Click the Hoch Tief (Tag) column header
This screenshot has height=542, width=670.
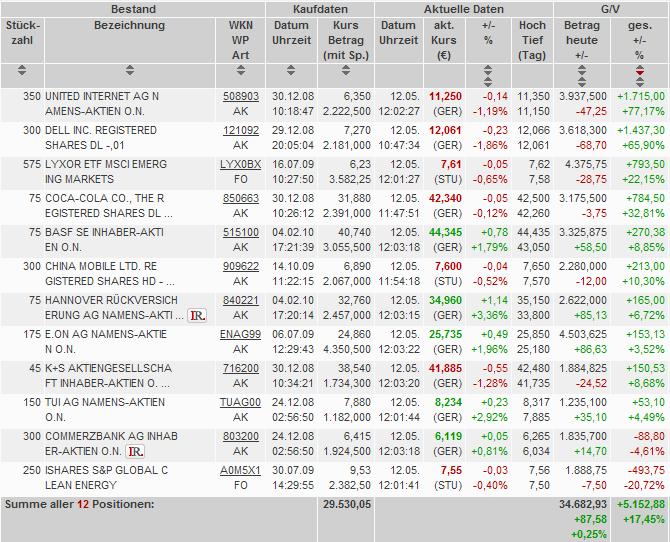(532, 40)
